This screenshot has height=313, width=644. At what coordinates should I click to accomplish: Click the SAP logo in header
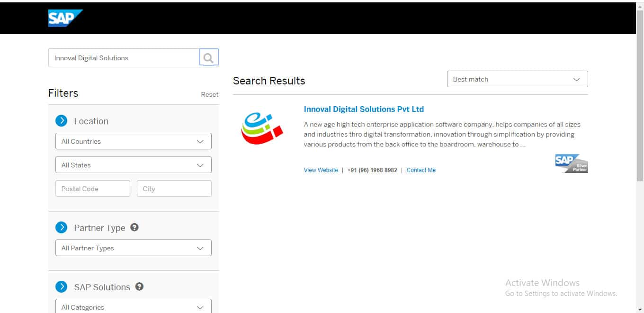tap(65, 18)
